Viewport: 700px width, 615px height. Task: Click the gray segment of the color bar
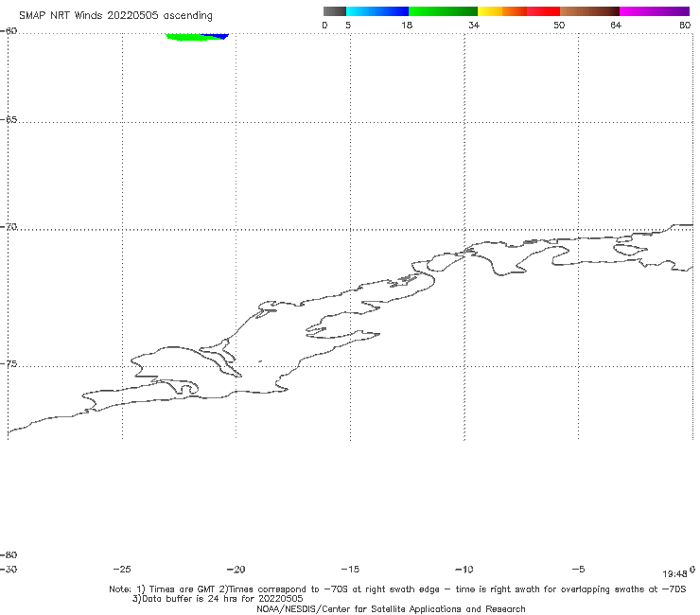click(335, 11)
